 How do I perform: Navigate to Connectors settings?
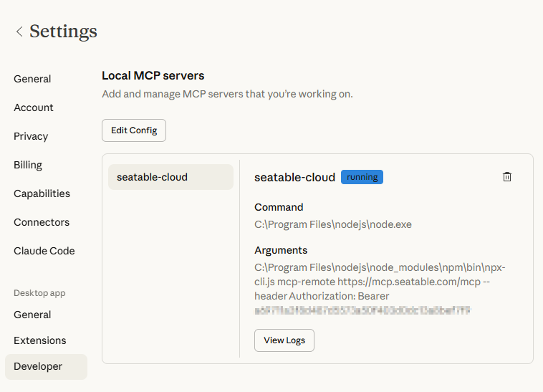click(x=42, y=222)
